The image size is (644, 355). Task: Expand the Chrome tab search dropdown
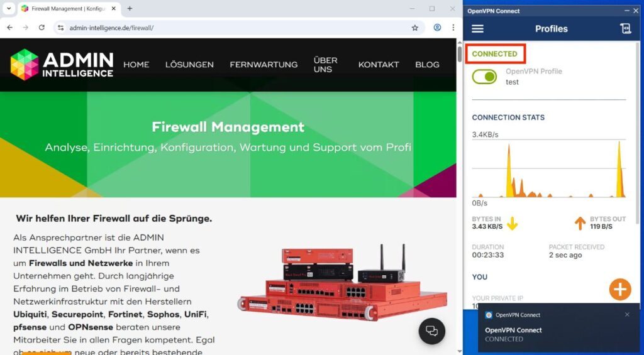pos(8,9)
